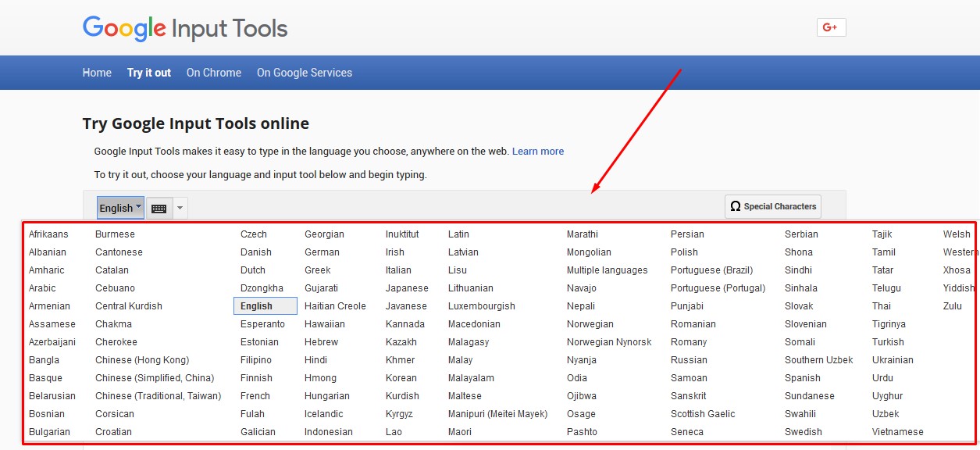Click the on-screen keyboard icon

pyautogui.click(x=159, y=209)
